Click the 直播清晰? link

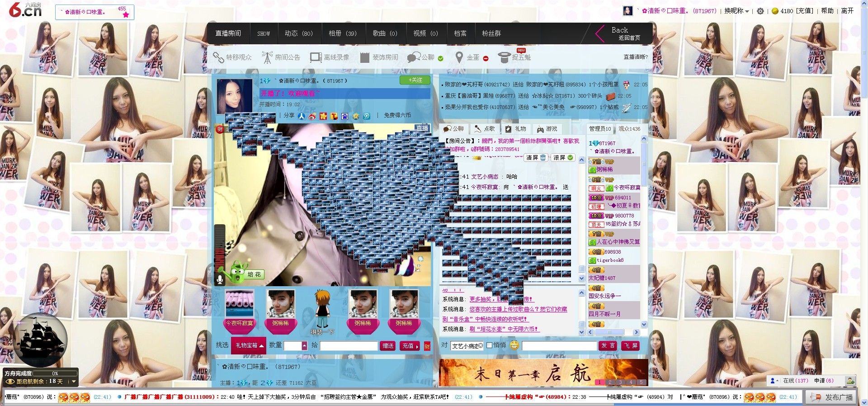[x=636, y=57]
